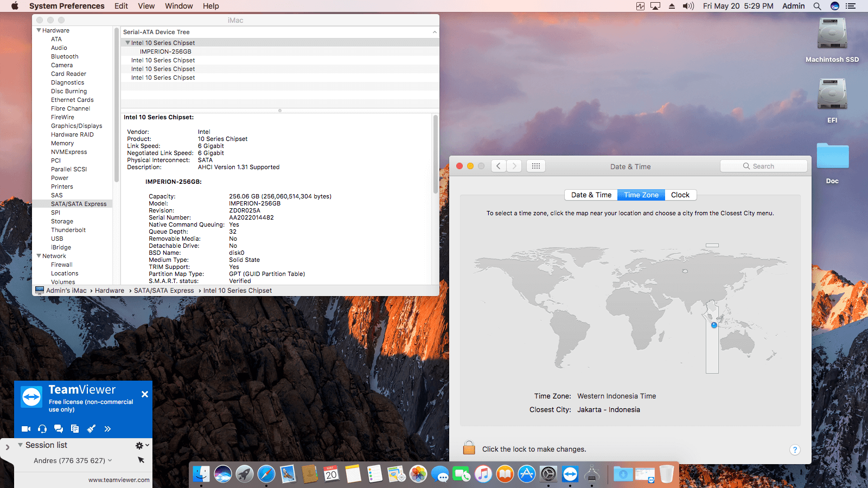Select the Time Zone tab
Image resolution: width=868 pixels, height=488 pixels.
[641, 195]
